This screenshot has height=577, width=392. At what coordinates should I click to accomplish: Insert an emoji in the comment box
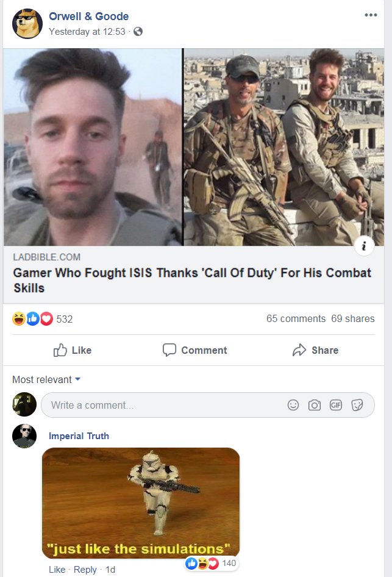(x=293, y=405)
